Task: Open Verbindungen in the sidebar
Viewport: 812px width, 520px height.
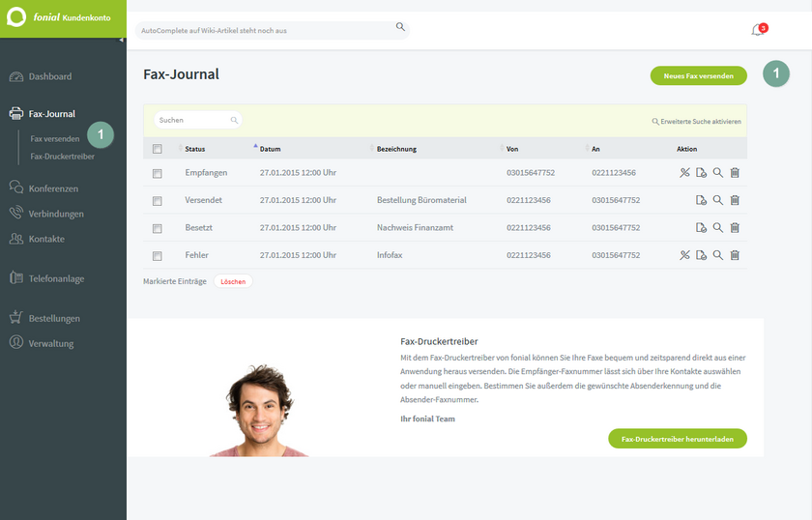Action: [56, 214]
